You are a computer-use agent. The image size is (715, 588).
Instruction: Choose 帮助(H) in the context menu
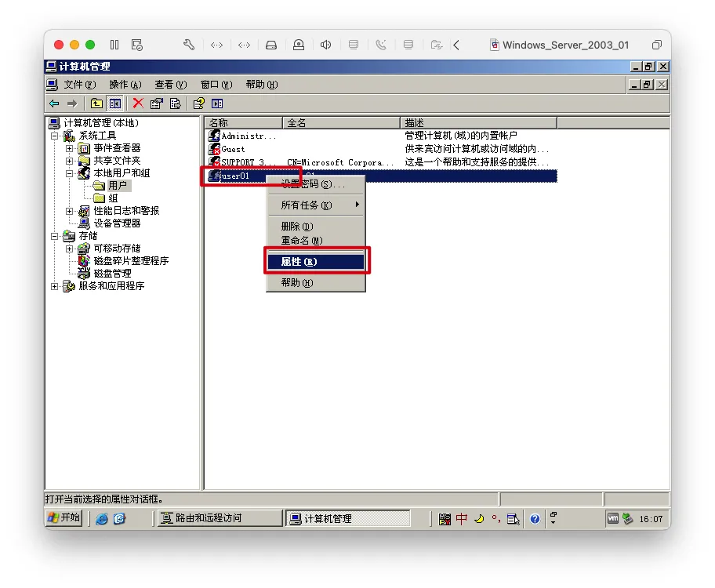316,283
